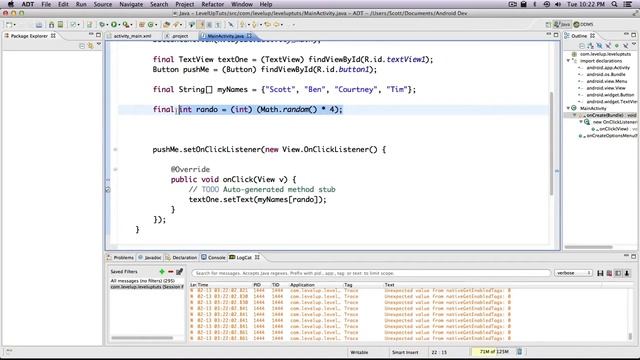Viewport: 640px width, 360px height.
Task: Click the Previous Annotation arrow icon
Action: point(242,24)
